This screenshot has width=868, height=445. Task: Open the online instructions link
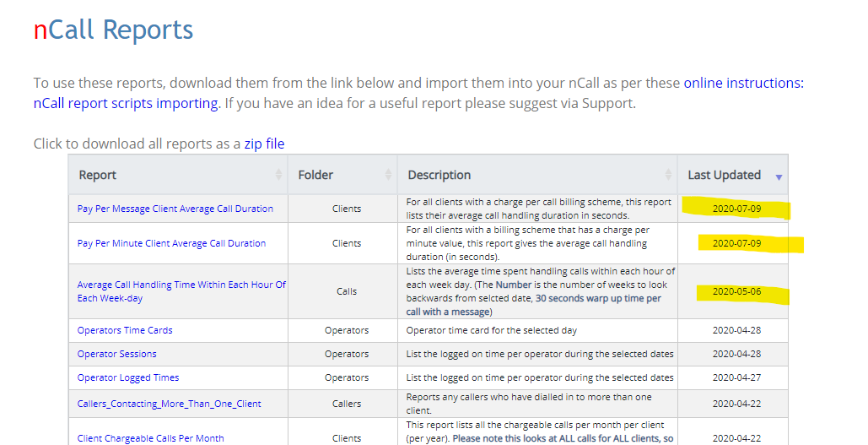tap(743, 83)
